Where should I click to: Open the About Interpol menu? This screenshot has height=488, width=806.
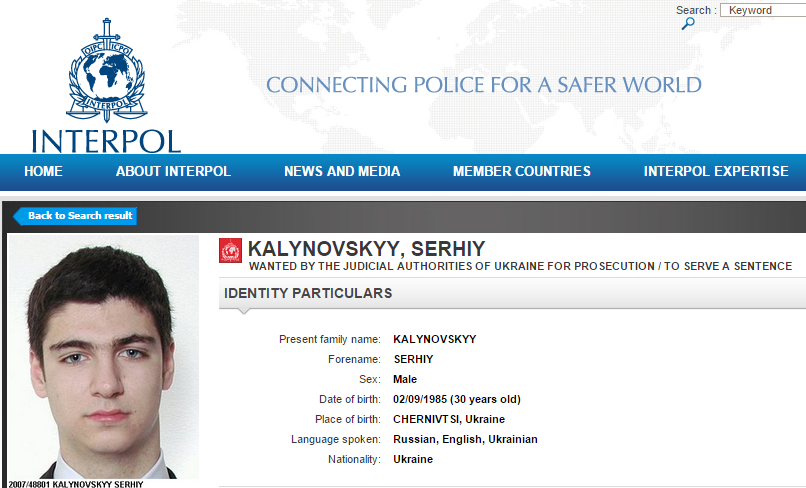173,171
